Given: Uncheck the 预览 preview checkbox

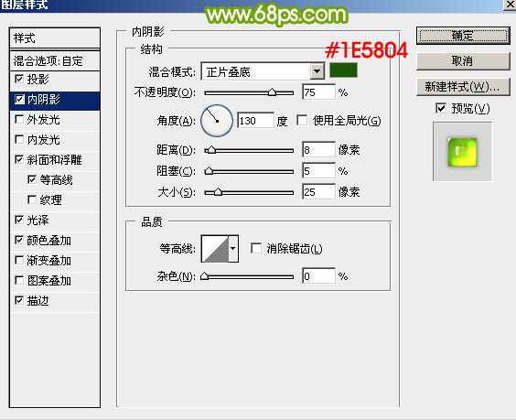Looking at the screenshot, I should click(441, 108).
